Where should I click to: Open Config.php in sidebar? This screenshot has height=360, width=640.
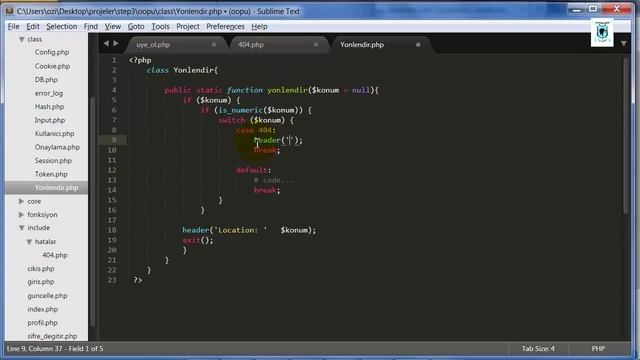[52, 52]
